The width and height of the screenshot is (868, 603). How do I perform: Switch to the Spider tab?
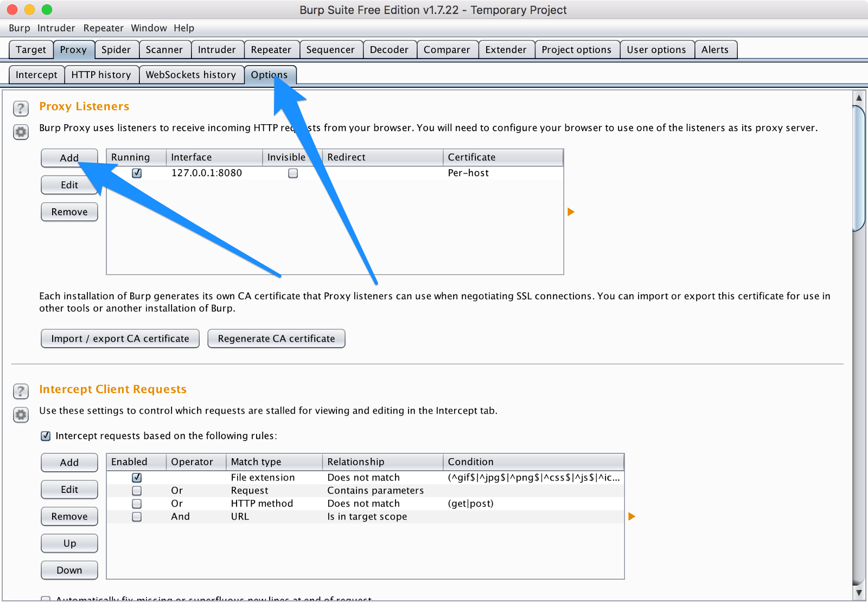point(116,49)
